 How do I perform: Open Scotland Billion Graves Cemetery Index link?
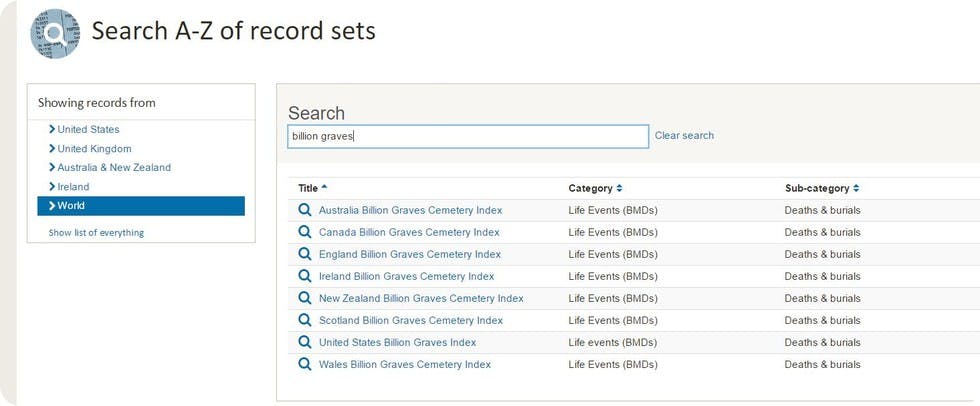click(x=411, y=320)
